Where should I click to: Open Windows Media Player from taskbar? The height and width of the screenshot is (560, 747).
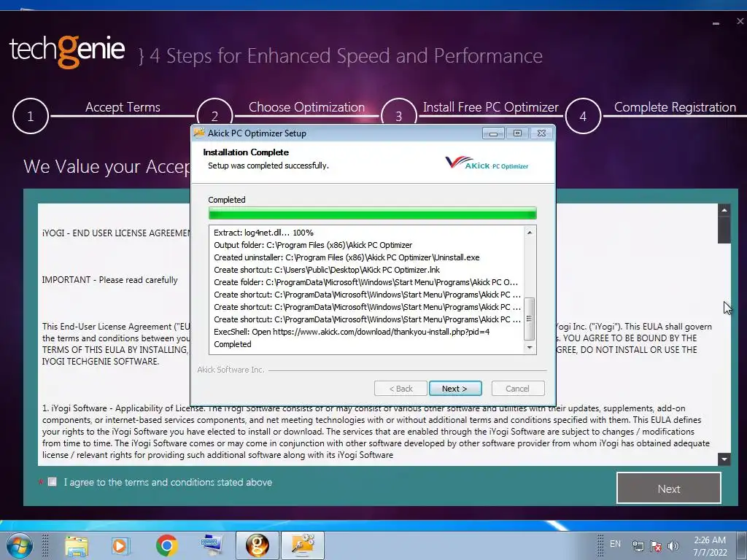120,545
